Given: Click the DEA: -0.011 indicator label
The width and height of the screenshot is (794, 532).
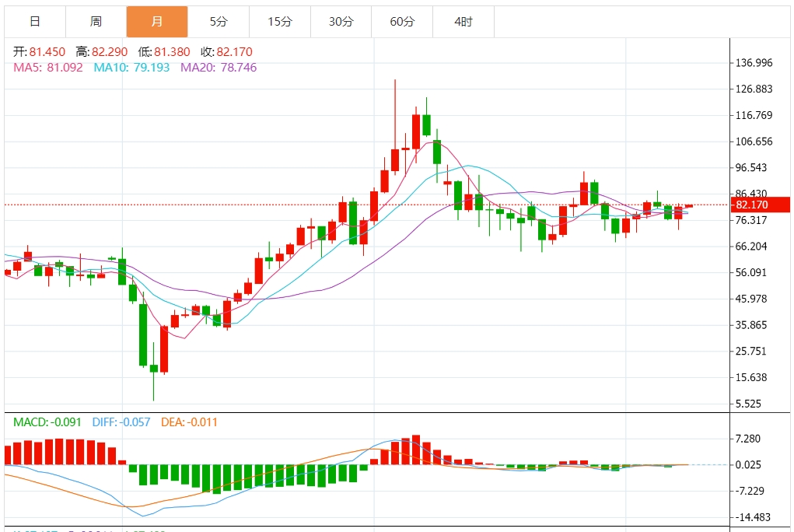Looking at the screenshot, I should tap(189, 422).
